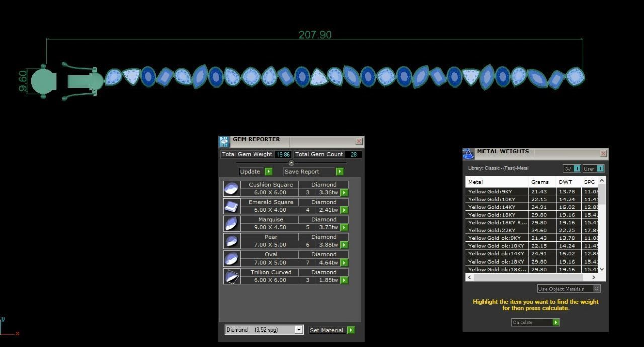Click green arrow beside 3.73tw Marquise

tap(344, 227)
